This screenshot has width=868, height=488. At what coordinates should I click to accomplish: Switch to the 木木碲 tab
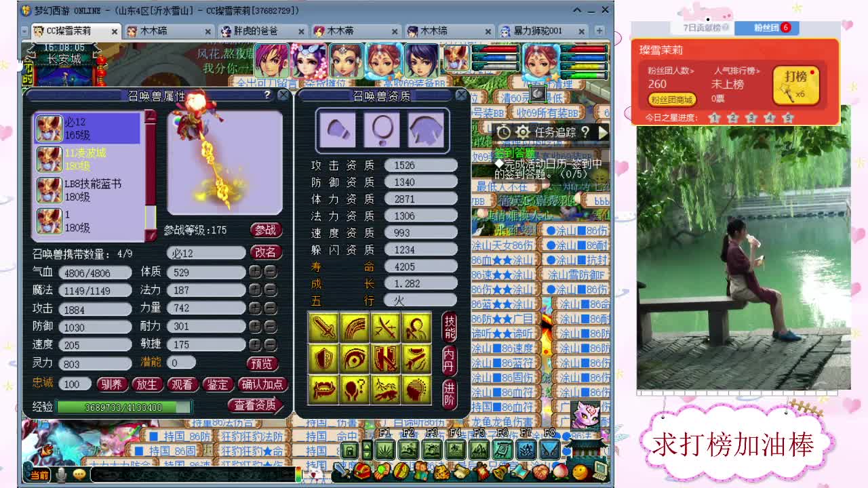[x=168, y=31]
